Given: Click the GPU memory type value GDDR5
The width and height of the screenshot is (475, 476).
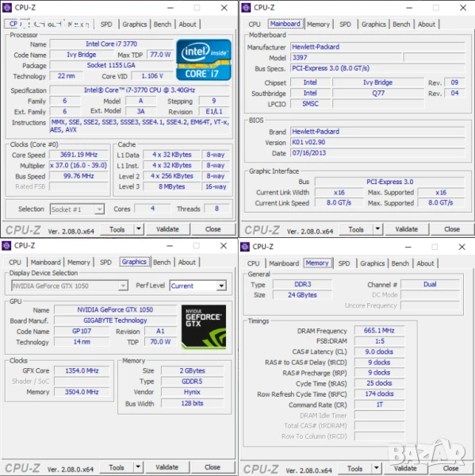Looking at the screenshot, I should pyautogui.click(x=192, y=382).
